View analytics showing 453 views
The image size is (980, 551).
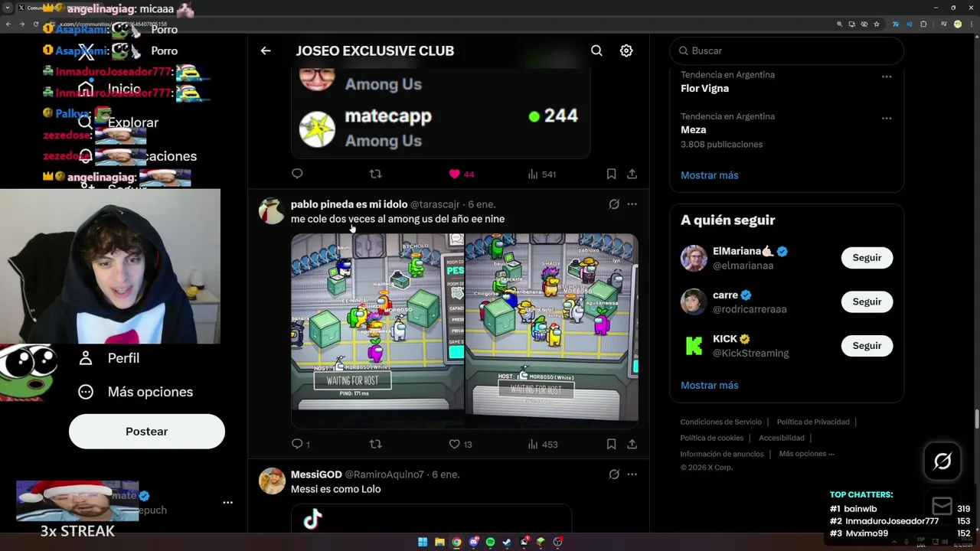point(542,444)
